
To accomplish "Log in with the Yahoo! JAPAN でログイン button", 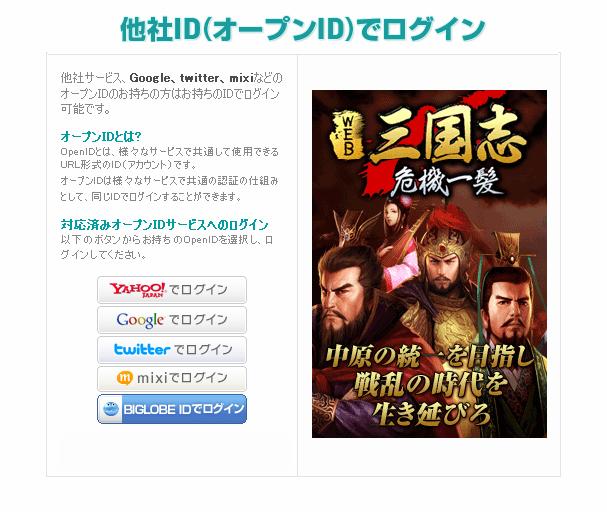I will 172,289.
